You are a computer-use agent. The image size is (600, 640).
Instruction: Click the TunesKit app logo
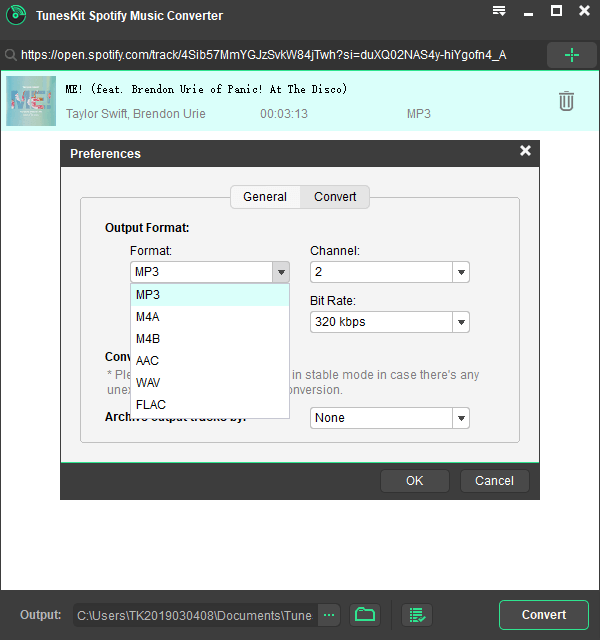tap(16, 15)
